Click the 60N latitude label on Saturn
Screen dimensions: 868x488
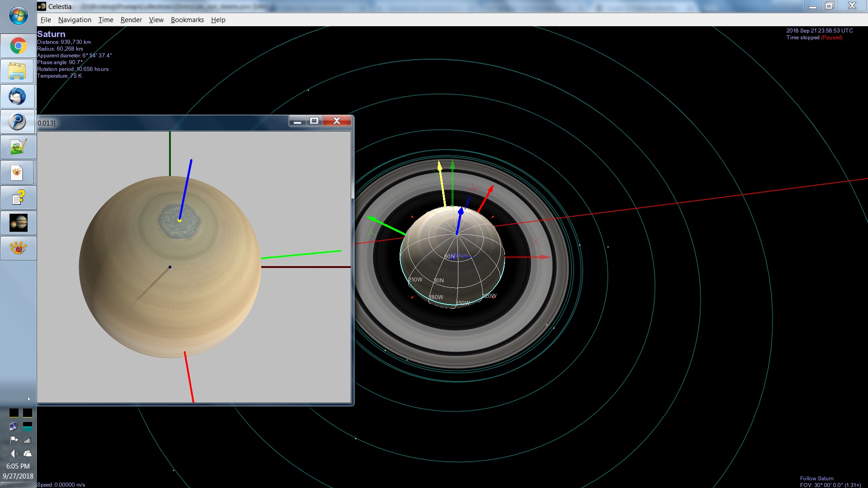click(449, 257)
